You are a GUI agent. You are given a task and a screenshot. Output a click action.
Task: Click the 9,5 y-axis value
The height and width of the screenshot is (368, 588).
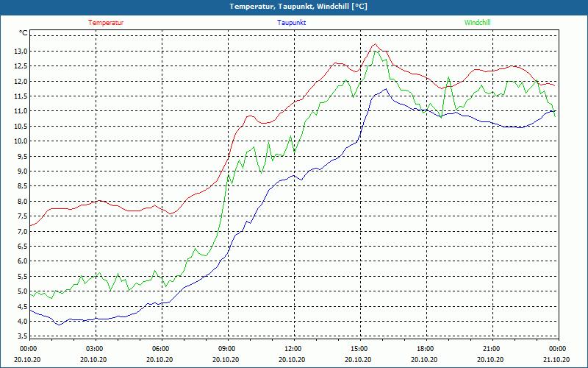(23, 156)
